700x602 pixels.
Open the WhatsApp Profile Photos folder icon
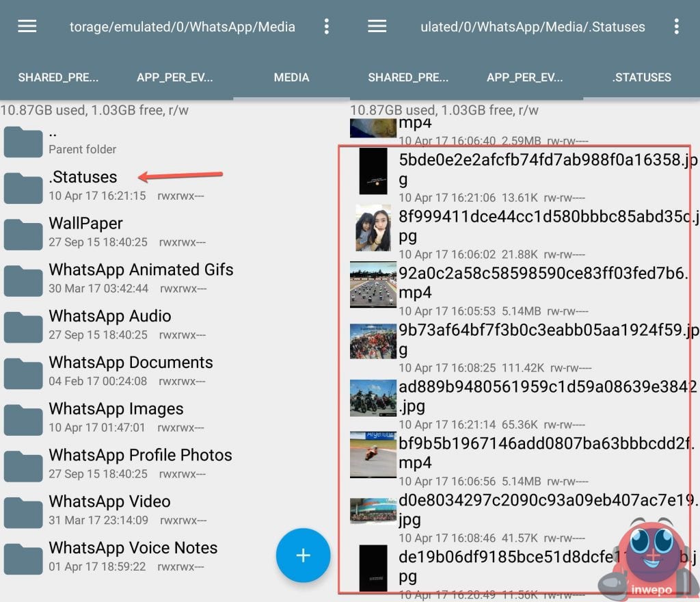(x=23, y=467)
